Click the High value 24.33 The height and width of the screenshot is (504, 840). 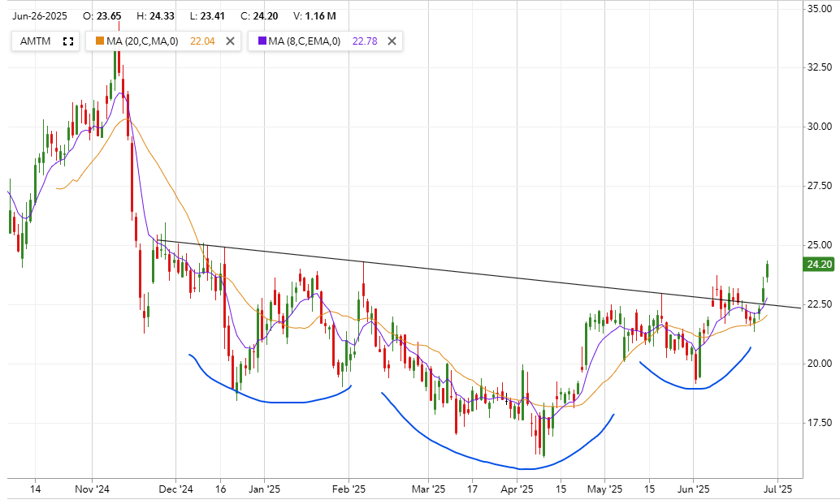click(162, 16)
